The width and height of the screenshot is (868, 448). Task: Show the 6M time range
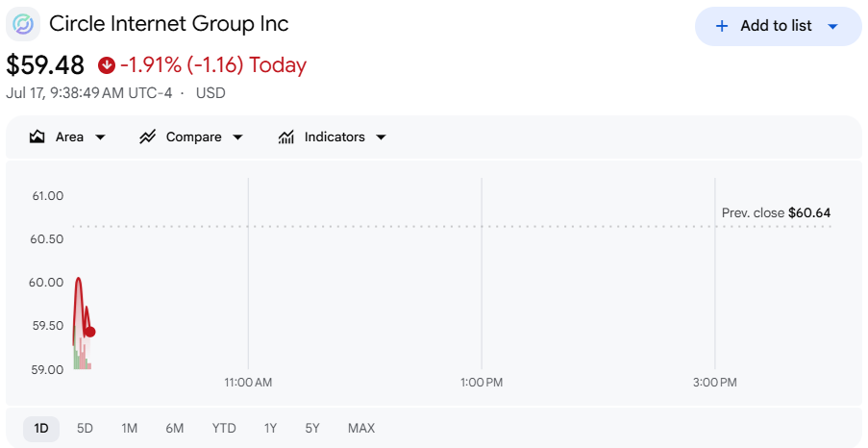point(174,428)
